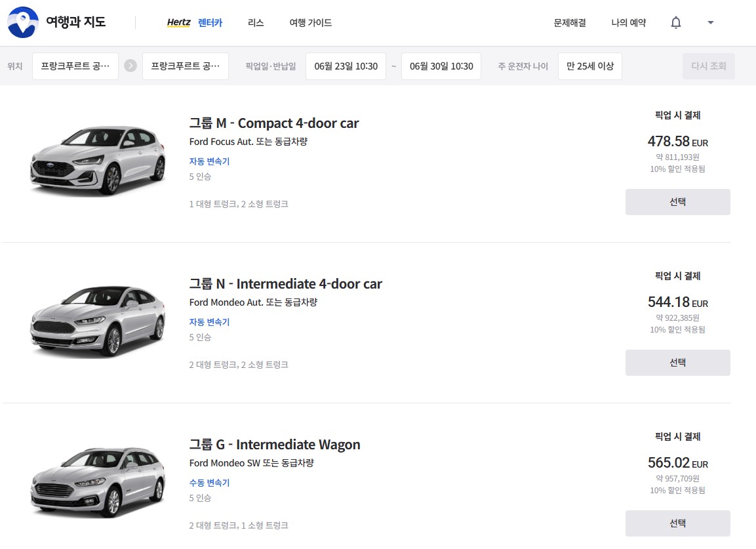Viewport: 756px width, 549px height.
Task: Open the pickup location field
Action: 75,66
